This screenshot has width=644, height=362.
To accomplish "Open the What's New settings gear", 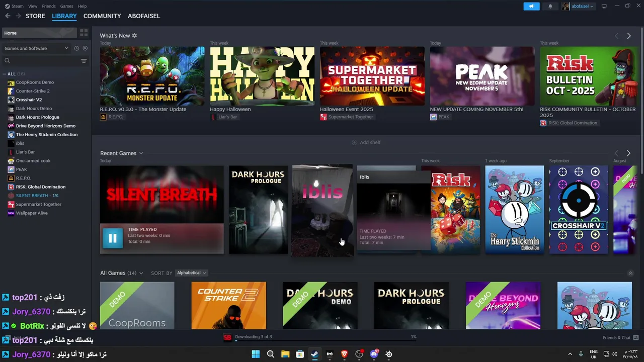I will pos(134,36).
